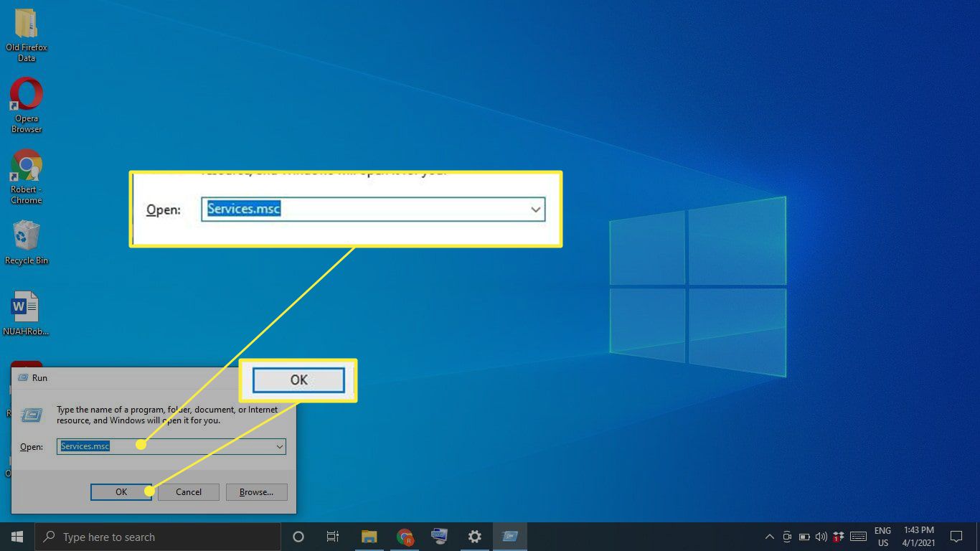Open Cortana from the taskbar circle icon
The height and width of the screenshot is (551, 980).
298,537
